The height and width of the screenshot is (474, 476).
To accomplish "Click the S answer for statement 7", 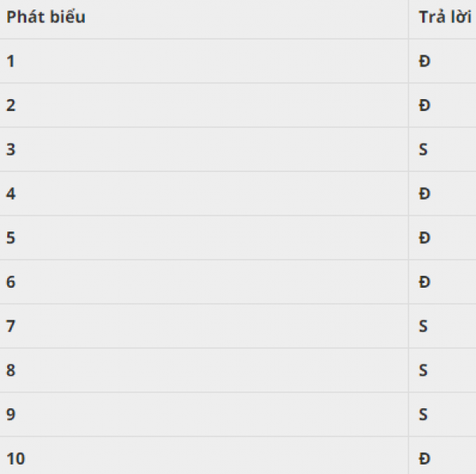I will [424, 326].
